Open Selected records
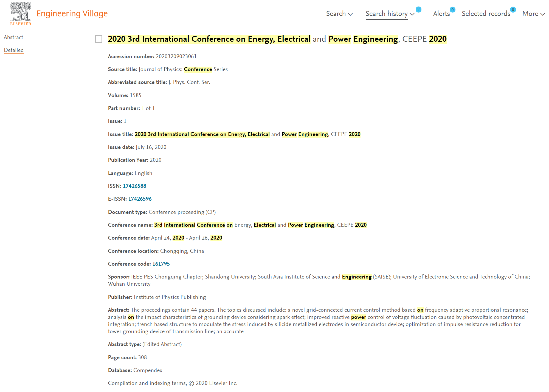The width and height of the screenshot is (549, 392). point(486,14)
